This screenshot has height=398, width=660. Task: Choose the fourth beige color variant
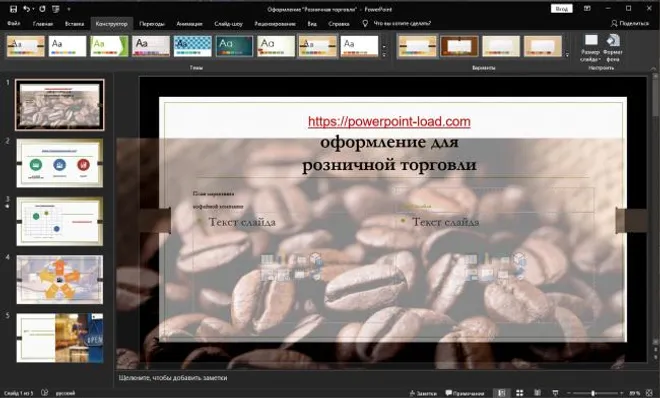(543, 46)
